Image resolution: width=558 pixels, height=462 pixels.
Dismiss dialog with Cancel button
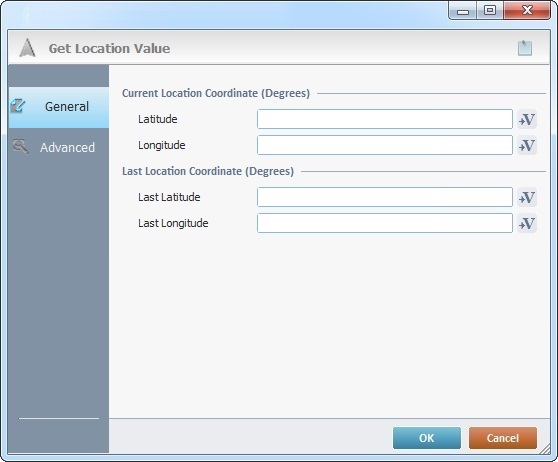click(503, 438)
